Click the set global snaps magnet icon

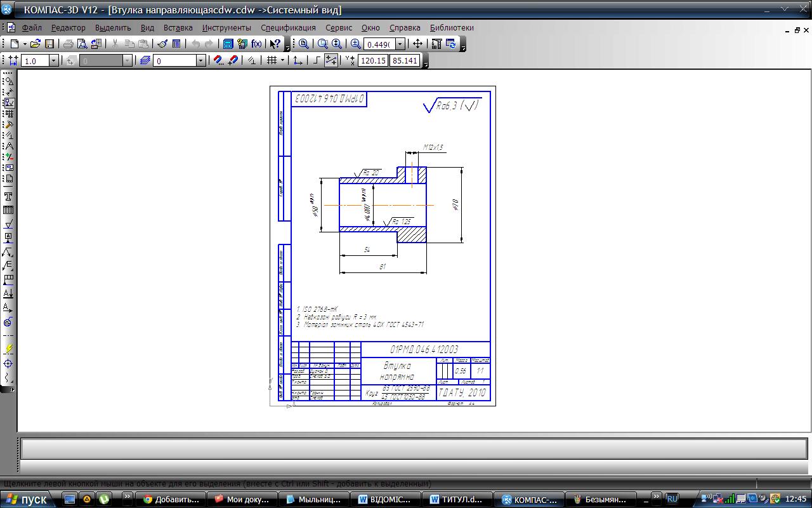(x=219, y=60)
